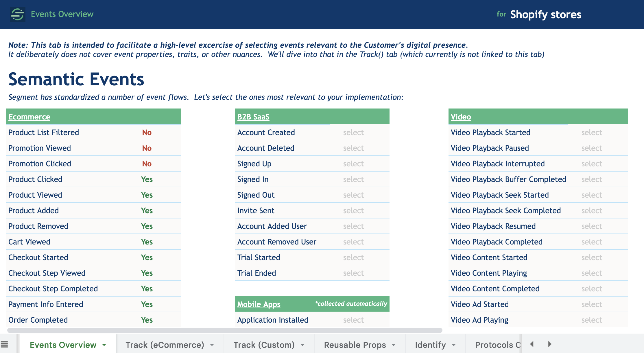Click the select cell for Trial Started
Viewport: 644px width, 353px height.
pos(353,258)
